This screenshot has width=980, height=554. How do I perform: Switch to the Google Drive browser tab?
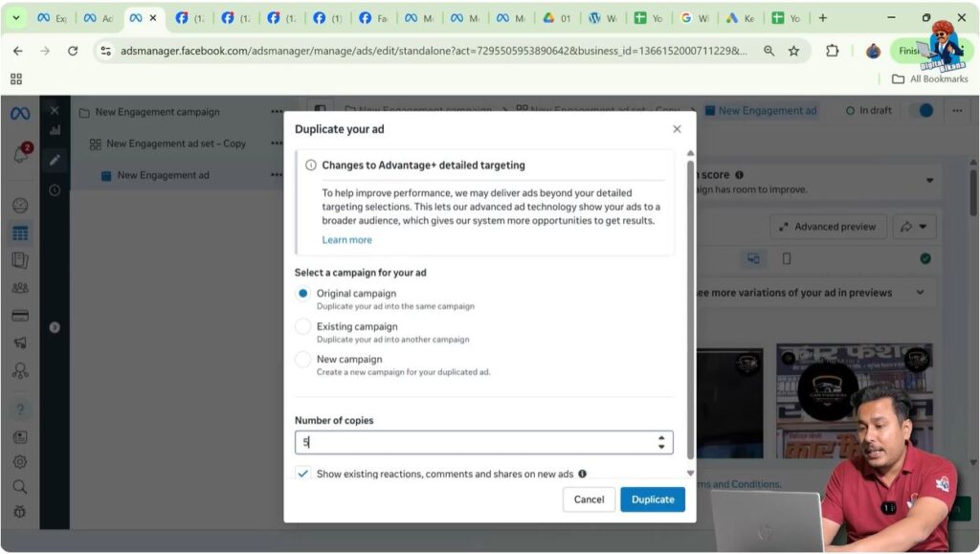click(558, 18)
